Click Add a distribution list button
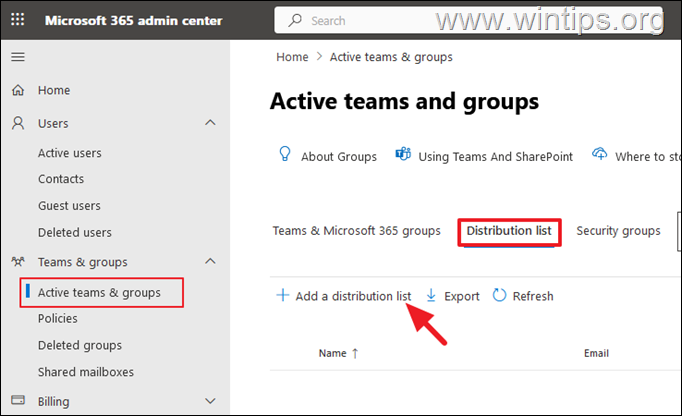Screen dimensions: 682x416 coord(344,296)
